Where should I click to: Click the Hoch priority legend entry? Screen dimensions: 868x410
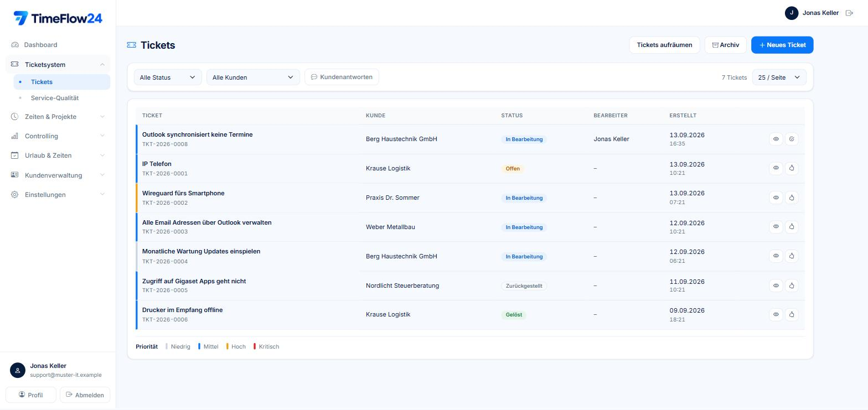pos(236,346)
